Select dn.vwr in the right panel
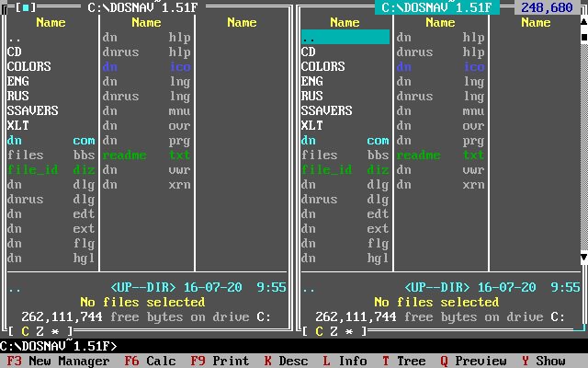The height and width of the screenshot is (368, 588). coord(441,169)
